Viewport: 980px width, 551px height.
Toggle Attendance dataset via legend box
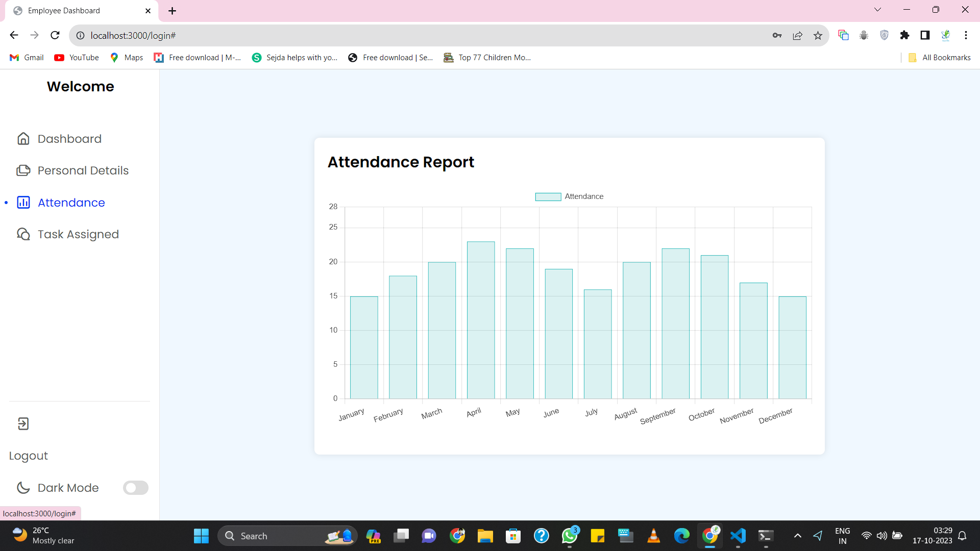click(x=548, y=197)
